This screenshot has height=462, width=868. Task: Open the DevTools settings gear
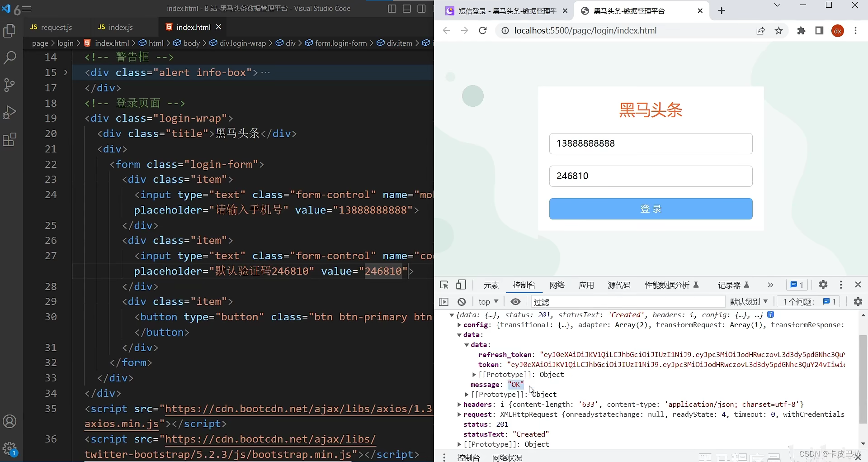823,285
